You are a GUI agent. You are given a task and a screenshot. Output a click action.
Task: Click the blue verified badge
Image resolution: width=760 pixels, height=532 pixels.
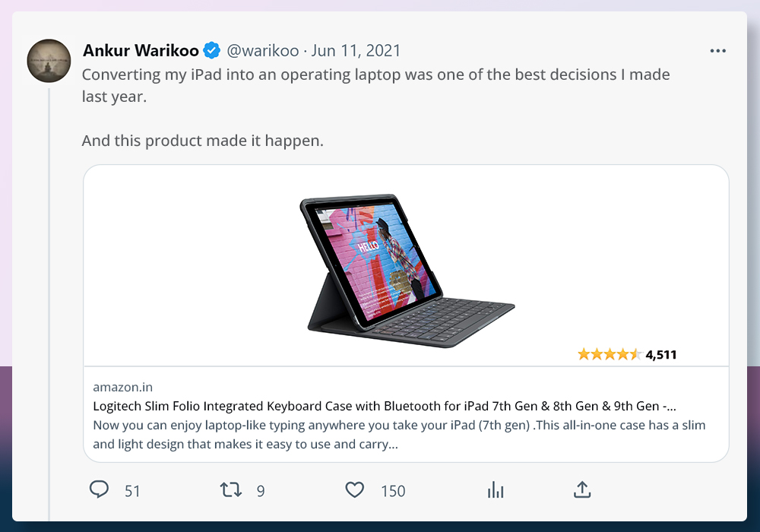coord(212,50)
